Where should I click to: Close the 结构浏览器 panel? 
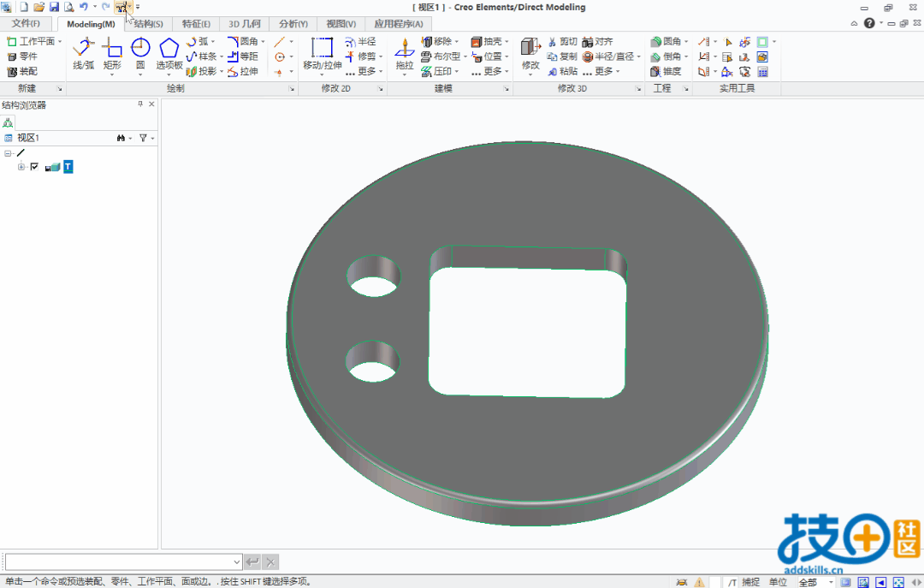(151, 104)
